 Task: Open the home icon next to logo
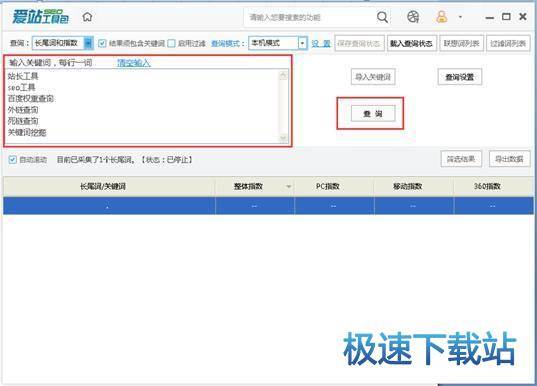pyautogui.click(x=87, y=16)
